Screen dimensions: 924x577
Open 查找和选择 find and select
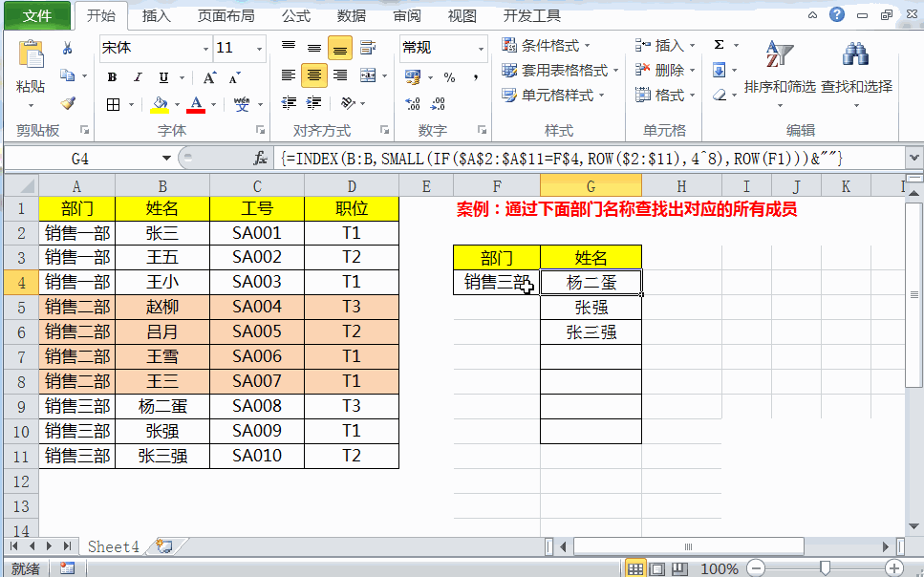pyautogui.click(x=856, y=74)
